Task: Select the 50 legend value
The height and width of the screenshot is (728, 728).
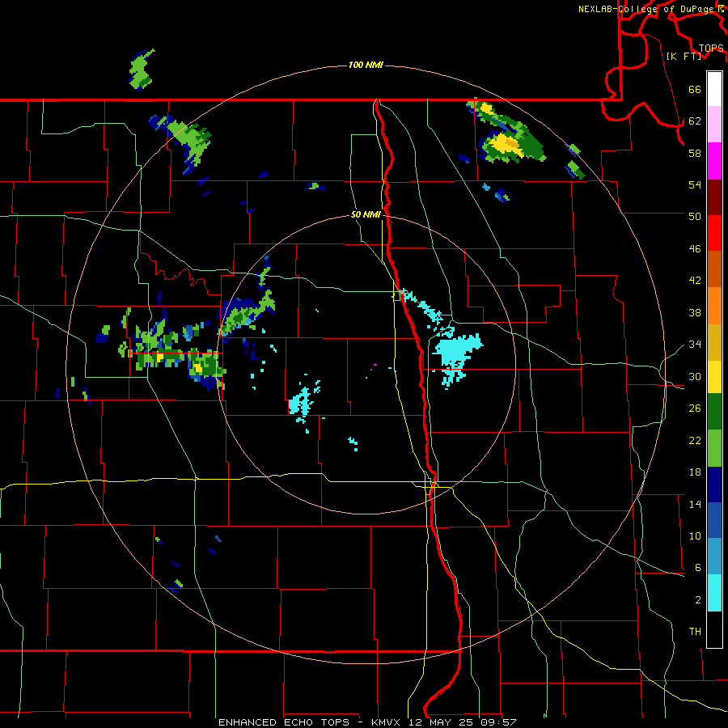Action: pos(695,216)
